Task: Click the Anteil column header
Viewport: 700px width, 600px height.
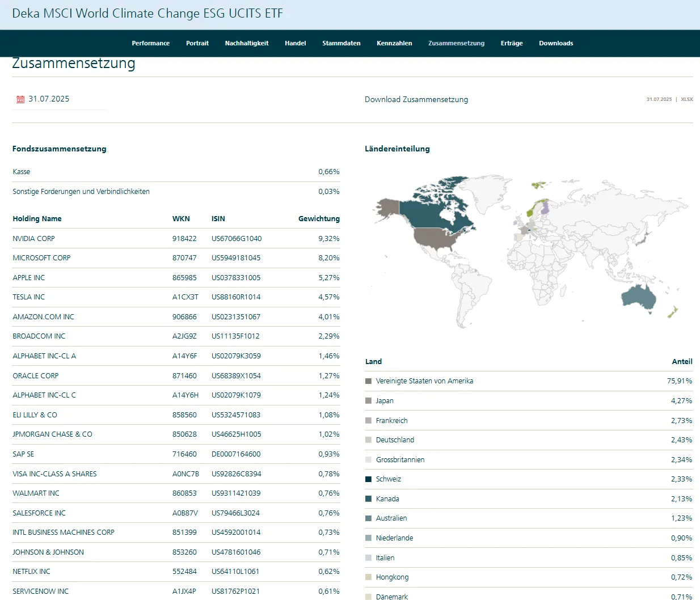Action: 682,362
